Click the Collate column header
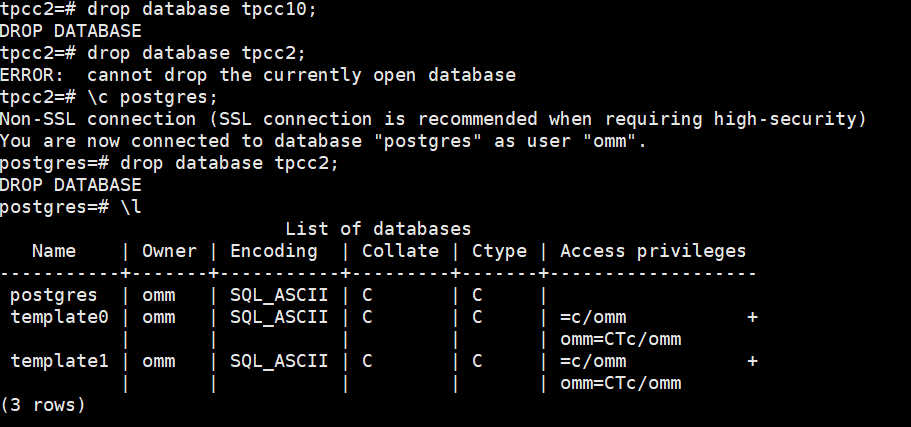The image size is (911, 427). 400,251
